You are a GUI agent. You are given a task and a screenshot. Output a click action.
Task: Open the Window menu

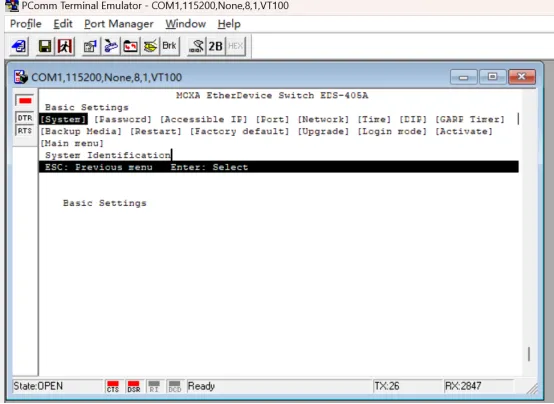click(x=185, y=24)
